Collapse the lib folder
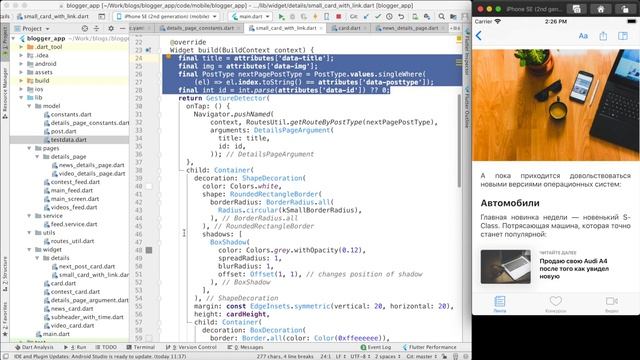 pos(21,98)
